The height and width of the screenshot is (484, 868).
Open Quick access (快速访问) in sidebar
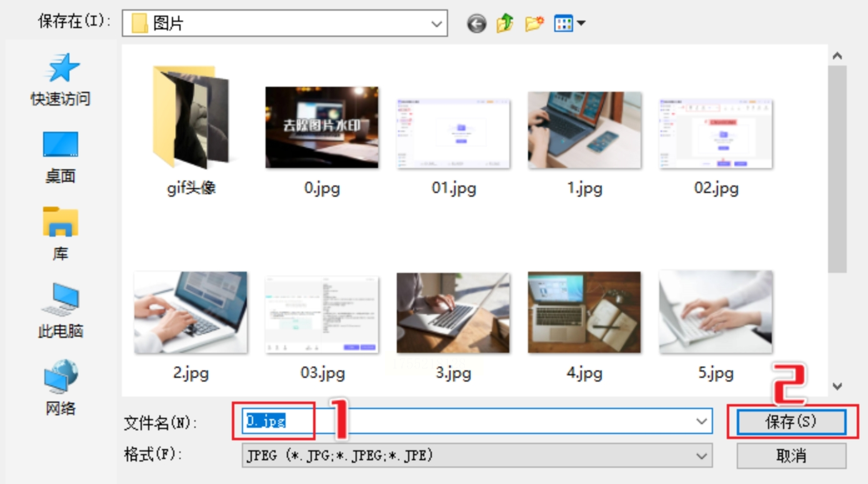(61, 79)
